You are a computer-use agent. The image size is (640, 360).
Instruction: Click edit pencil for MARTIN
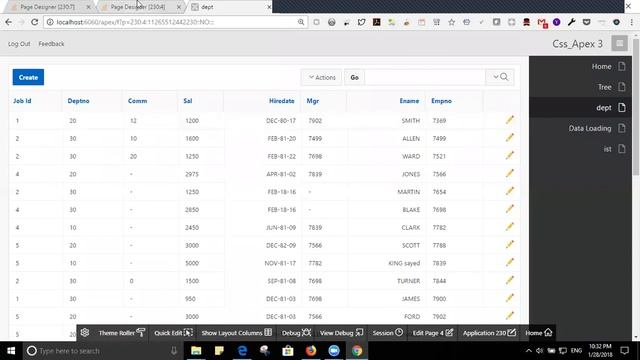pos(509,191)
